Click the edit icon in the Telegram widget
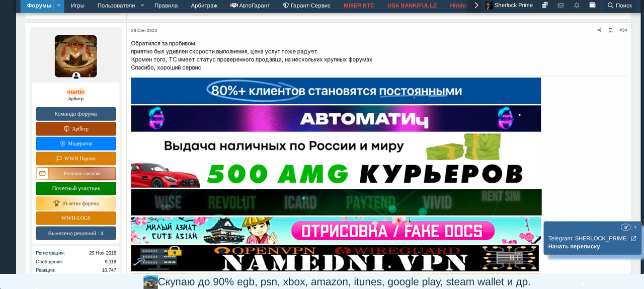This screenshot has width=644, height=289. (625, 227)
